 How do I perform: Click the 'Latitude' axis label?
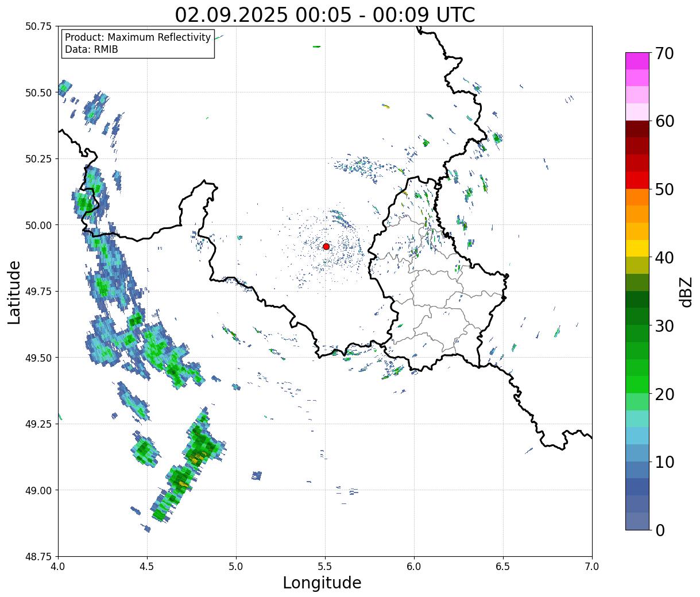pyautogui.click(x=14, y=292)
